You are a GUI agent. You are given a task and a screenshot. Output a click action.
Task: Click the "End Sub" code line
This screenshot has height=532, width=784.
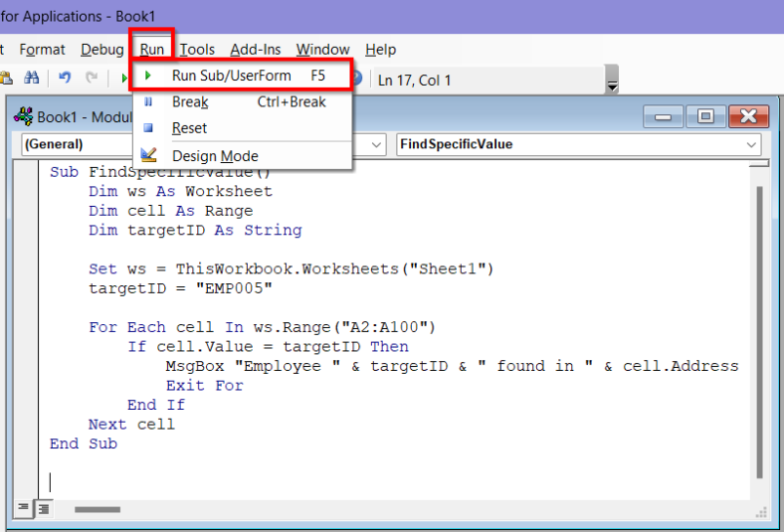pos(84,443)
